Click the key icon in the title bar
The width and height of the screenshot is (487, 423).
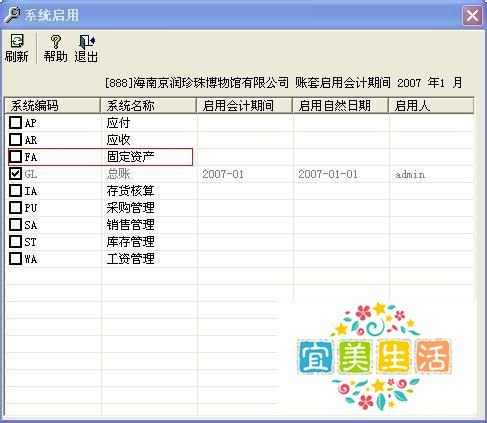pyautogui.click(x=12, y=16)
